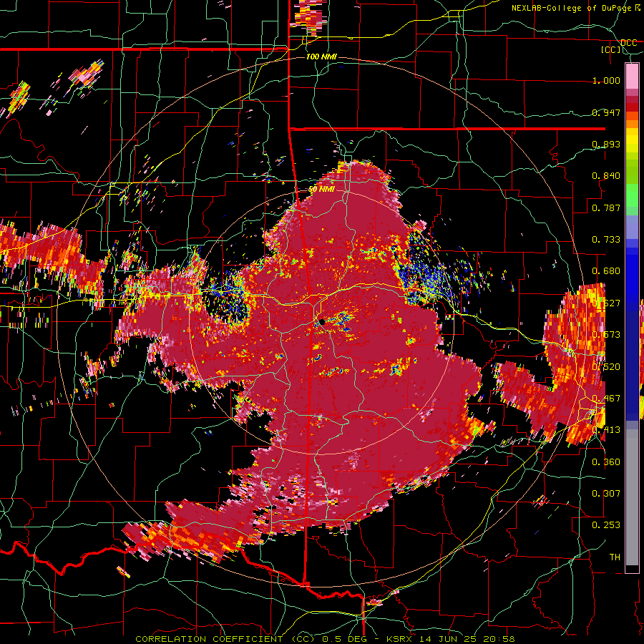
Task: Select the 0.680 legend value
Action: click(606, 270)
